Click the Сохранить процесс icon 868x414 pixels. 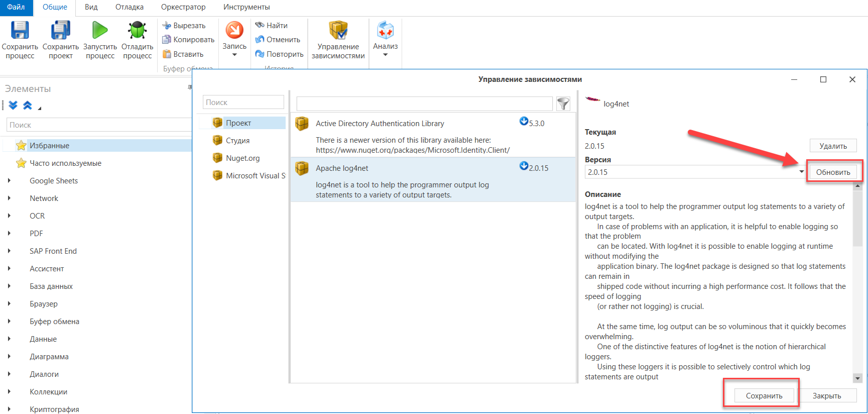click(20, 31)
